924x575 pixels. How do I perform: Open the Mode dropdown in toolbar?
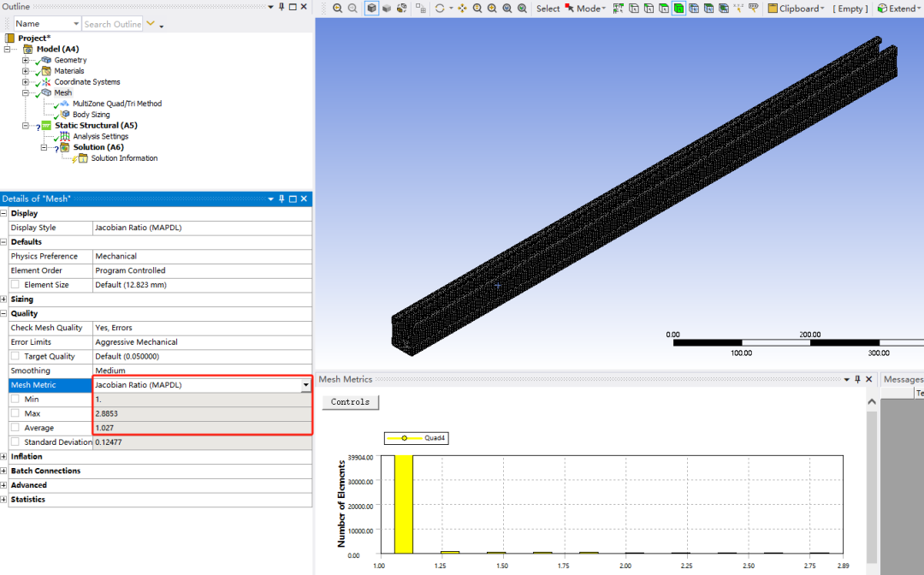[x=590, y=9]
